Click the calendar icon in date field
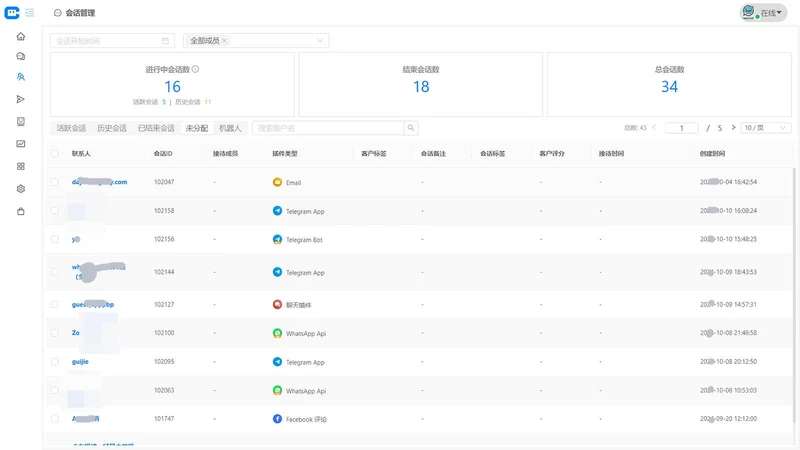 tap(165, 41)
